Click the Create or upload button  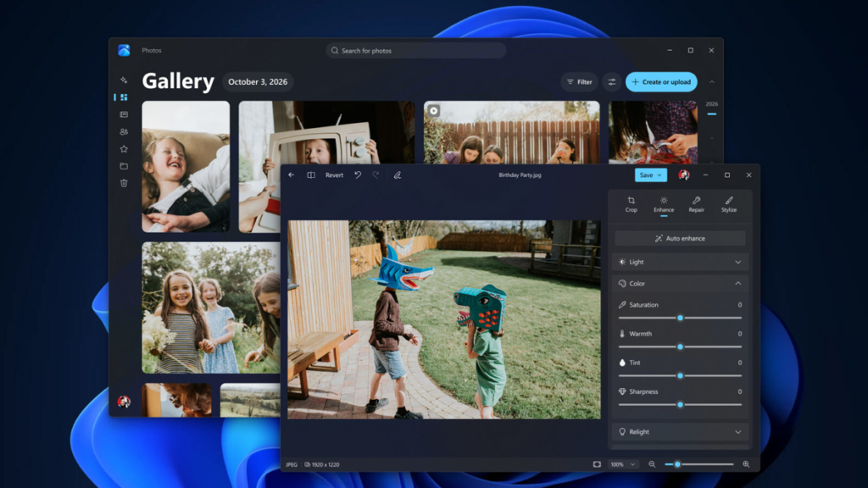click(661, 82)
